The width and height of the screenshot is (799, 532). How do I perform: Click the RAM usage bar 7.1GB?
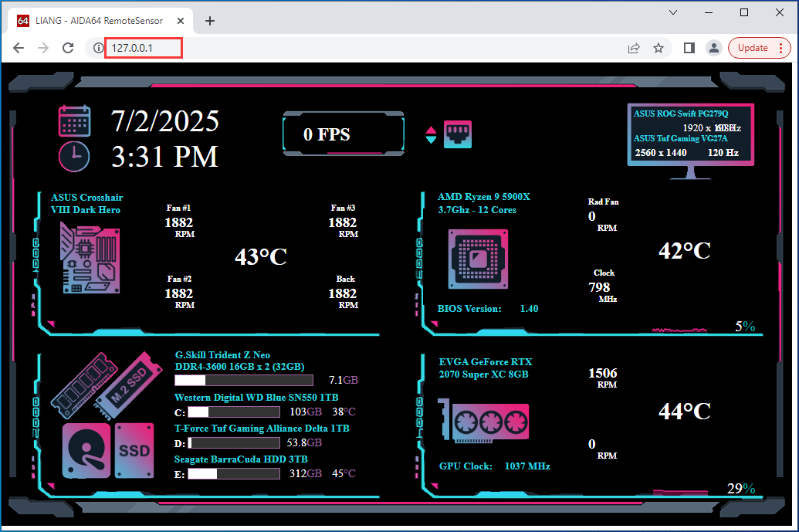(x=244, y=380)
